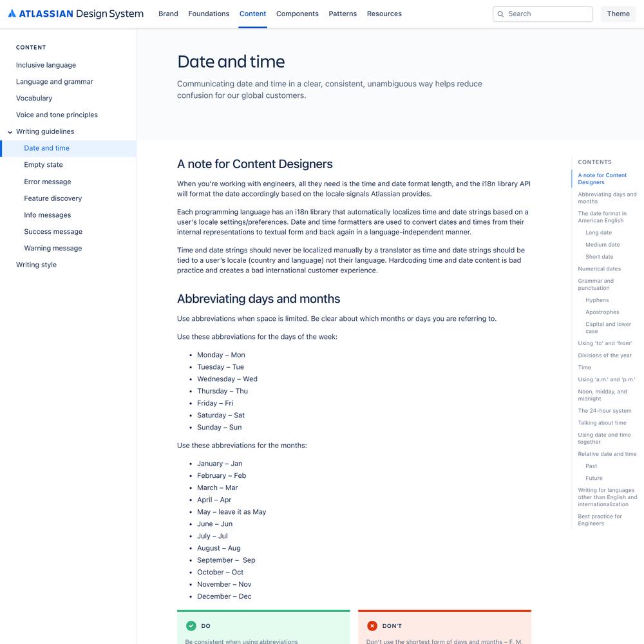The image size is (644, 644).
Task: Jump to Best practice for Engineers
Action: point(600,520)
